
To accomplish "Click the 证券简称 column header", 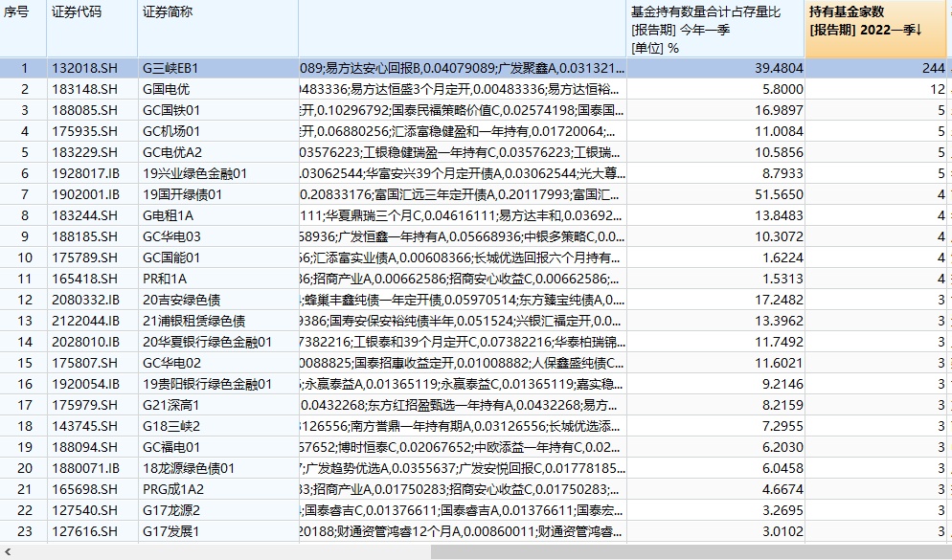I will [x=218, y=29].
